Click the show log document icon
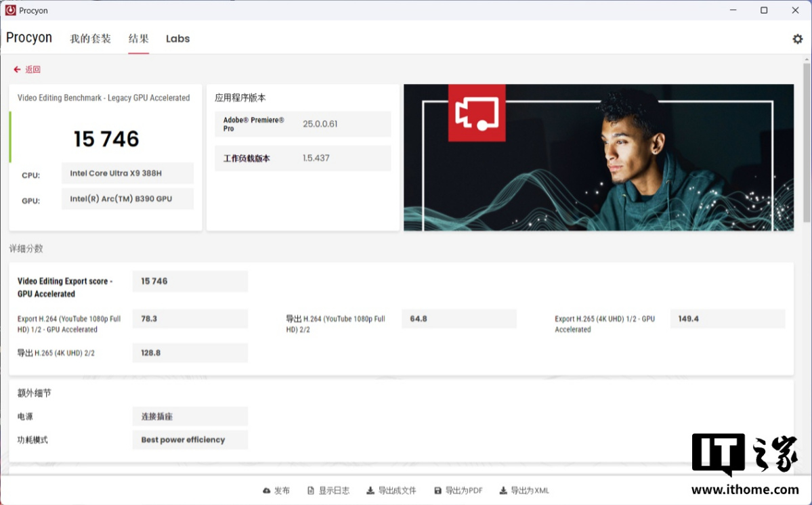 (x=310, y=490)
